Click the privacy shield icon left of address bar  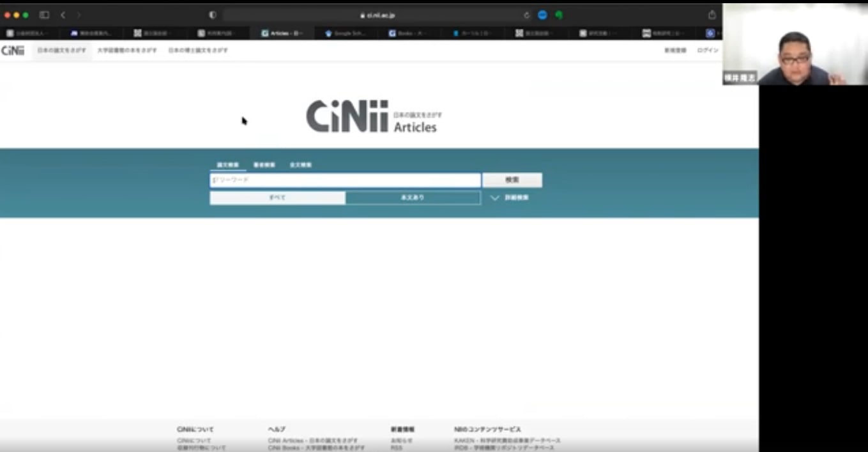coord(213,15)
